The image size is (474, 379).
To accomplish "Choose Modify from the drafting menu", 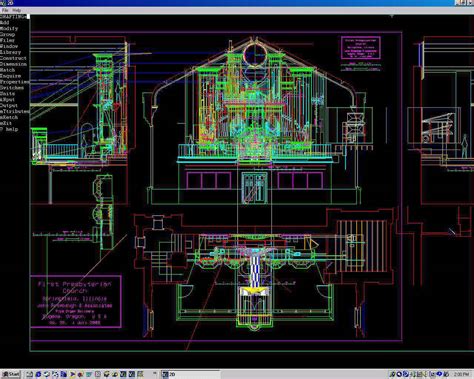I will pyautogui.click(x=9, y=29).
